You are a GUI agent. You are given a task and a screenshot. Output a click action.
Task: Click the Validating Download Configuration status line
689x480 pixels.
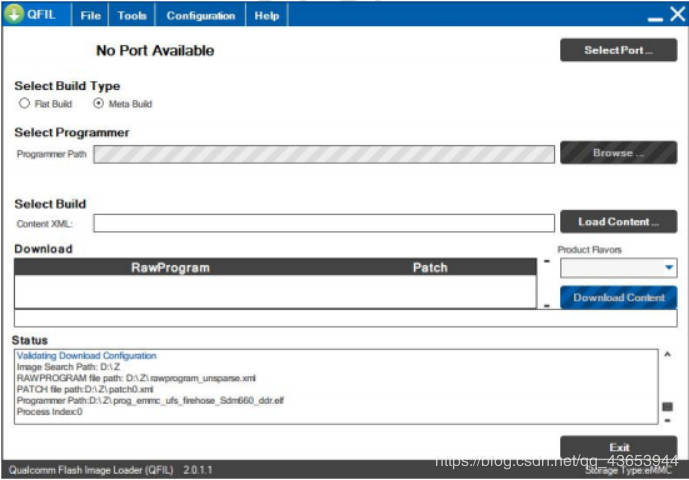[x=87, y=356]
